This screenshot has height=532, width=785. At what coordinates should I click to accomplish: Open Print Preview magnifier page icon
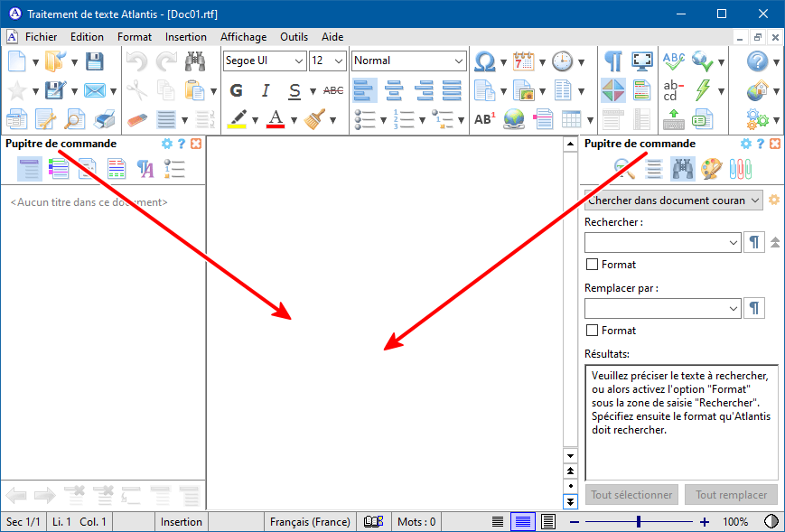coord(75,119)
